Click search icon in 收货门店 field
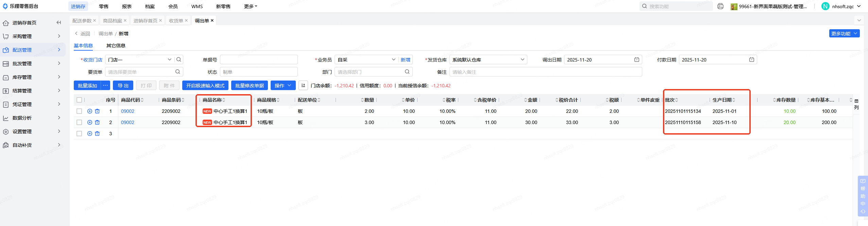 (179, 59)
